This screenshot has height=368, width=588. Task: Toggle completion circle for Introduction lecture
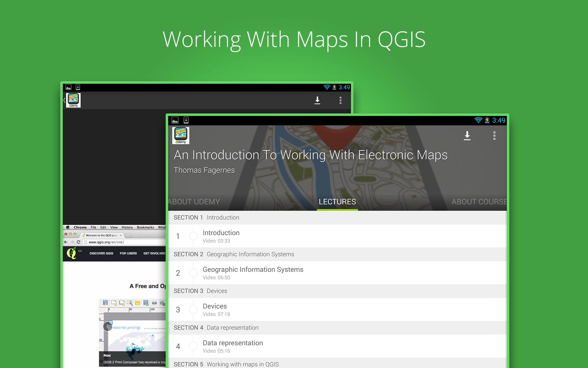pyautogui.click(x=193, y=236)
